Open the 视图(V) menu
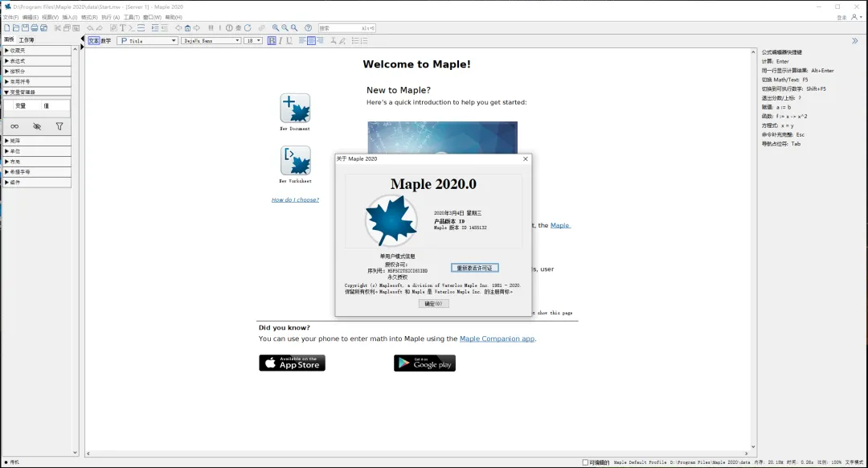This screenshot has width=868, height=468. (51, 17)
